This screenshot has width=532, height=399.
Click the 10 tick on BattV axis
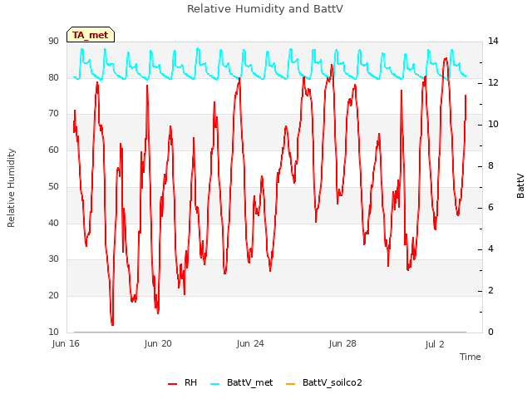coord(493,124)
